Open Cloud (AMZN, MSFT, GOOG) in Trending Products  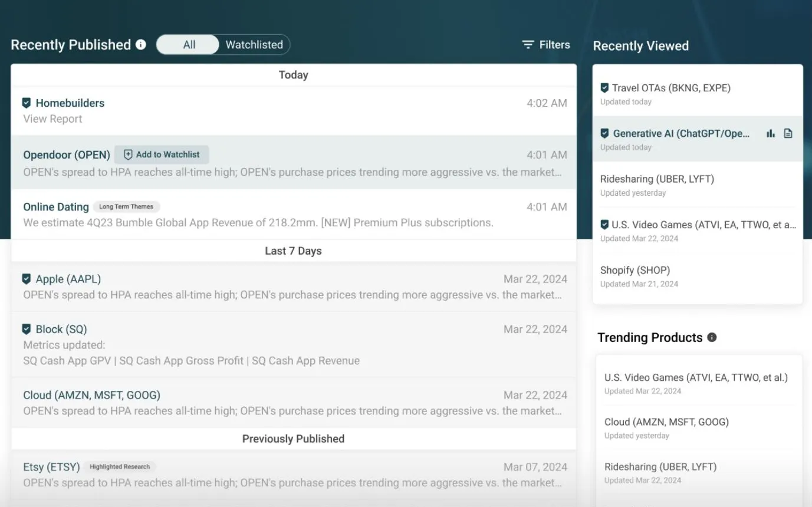(x=666, y=422)
